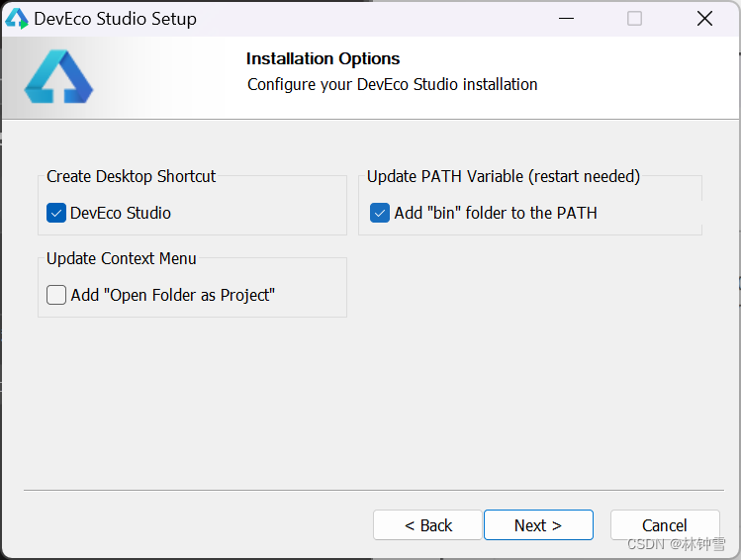The height and width of the screenshot is (560, 741).
Task: Cancel the installation
Action: pos(665,525)
